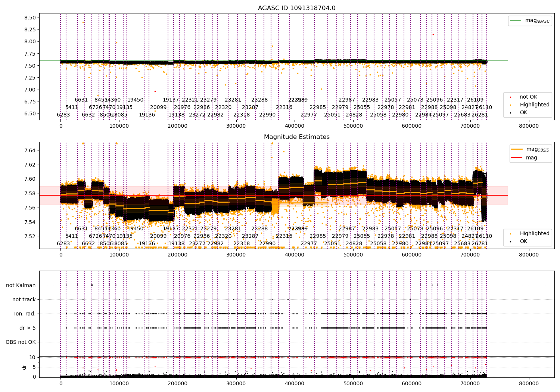This screenshot has width=560, height=392.
Task: Click the 'not Kalman' axis label
Action: click(x=21, y=286)
